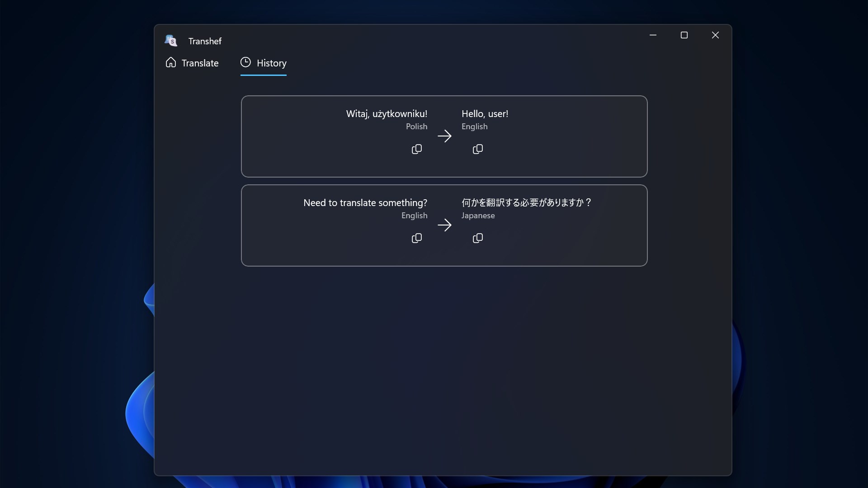Viewport: 868px width, 488px height.
Task: Click the arrow in the English-to-Japanese entry
Action: (x=444, y=225)
